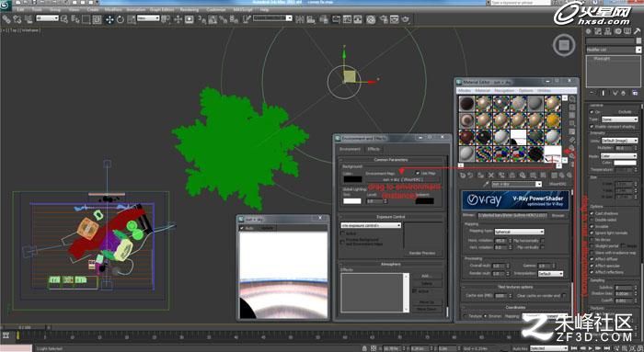Viewport: 644px width, 352px height.
Task: Toggle Cast shadows option
Action: click(592, 213)
